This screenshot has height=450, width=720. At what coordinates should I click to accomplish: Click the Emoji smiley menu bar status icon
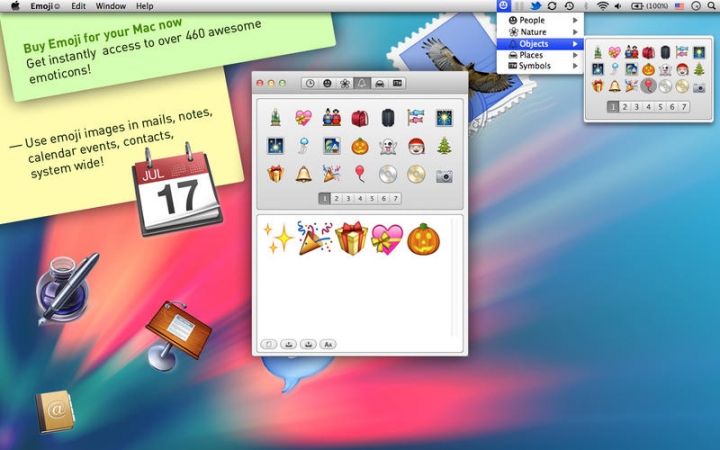[504, 6]
